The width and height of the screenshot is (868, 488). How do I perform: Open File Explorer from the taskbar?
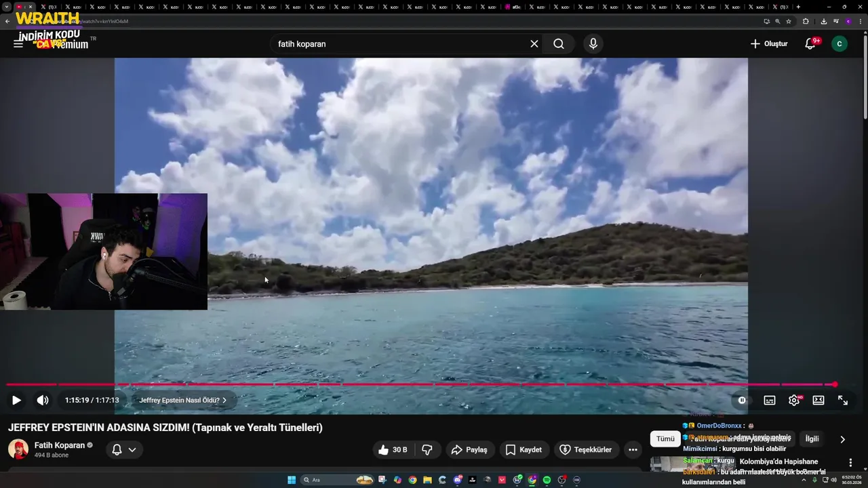(x=427, y=480)
